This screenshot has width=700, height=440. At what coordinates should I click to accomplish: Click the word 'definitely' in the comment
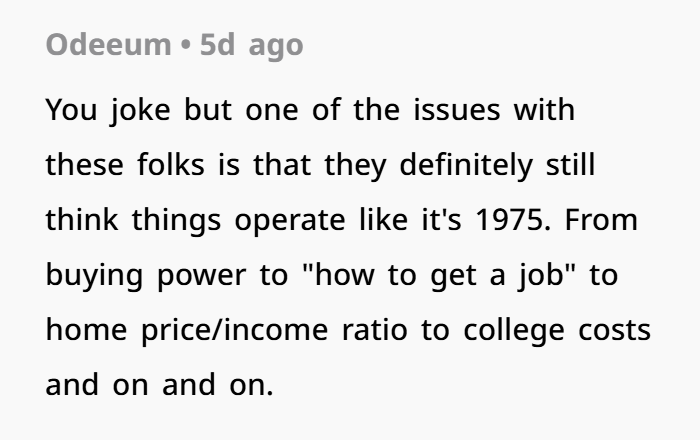[x=466, y=166]
